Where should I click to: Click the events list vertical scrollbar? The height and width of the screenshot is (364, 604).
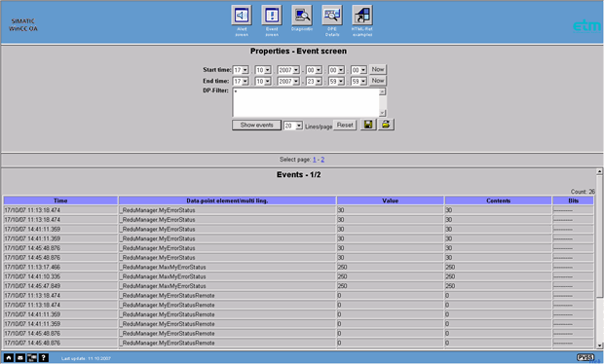(599, 259)
